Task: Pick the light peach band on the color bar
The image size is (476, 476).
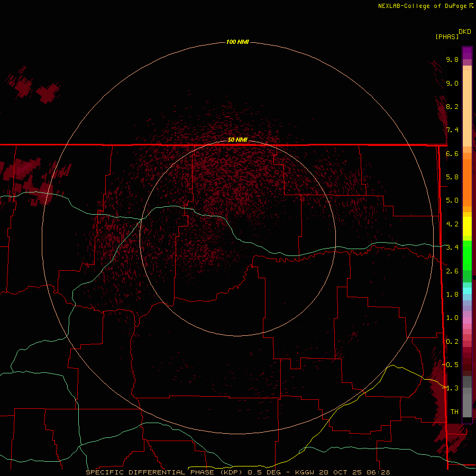Action: click(467, 108)
